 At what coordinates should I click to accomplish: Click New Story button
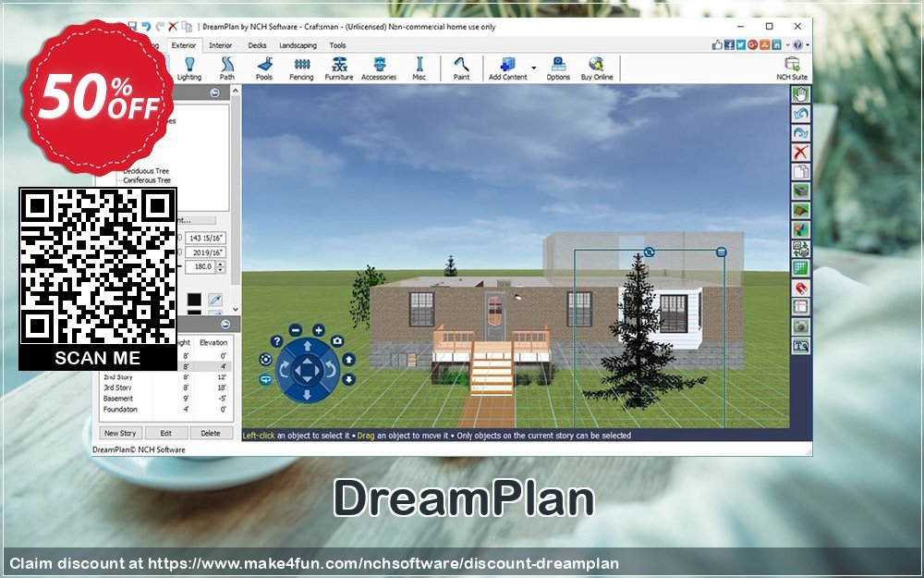[120, 433]
